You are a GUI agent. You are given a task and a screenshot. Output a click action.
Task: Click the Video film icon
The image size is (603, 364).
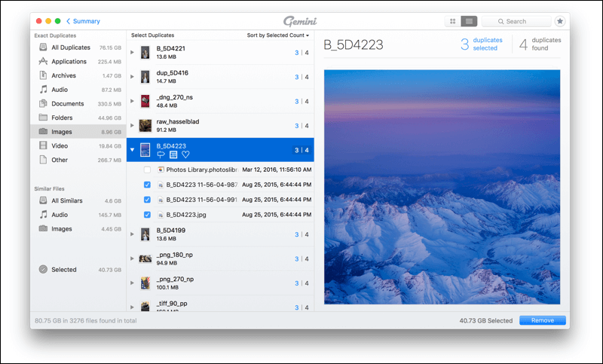point(43,145)
